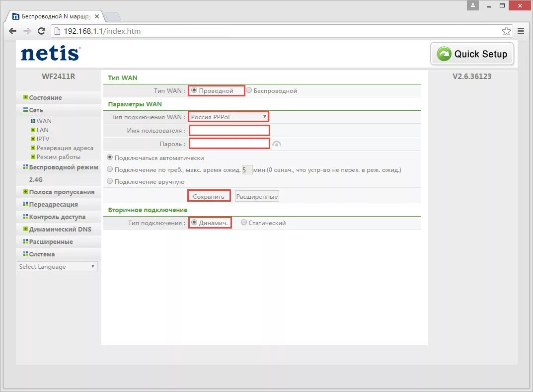The image size is (533, 392).
Task: Open the Select Language dropdown
Action: pyautogui.click(x=57, y=266)
